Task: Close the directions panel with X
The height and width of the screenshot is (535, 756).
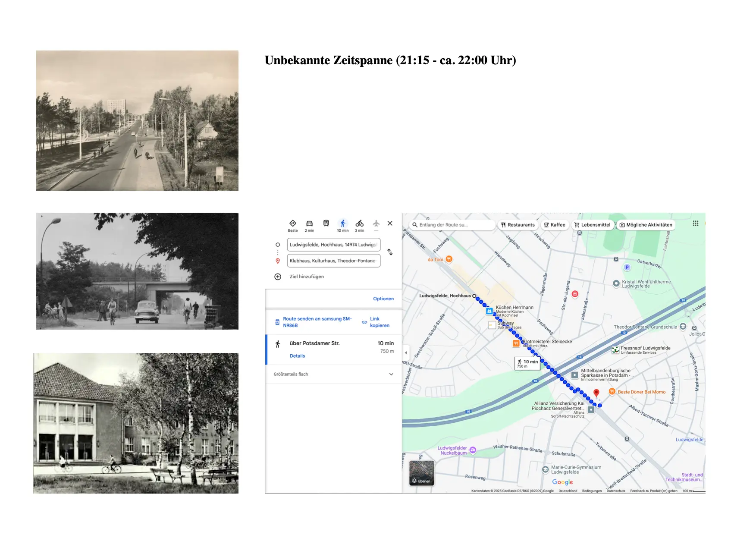Action: (390, 223)
